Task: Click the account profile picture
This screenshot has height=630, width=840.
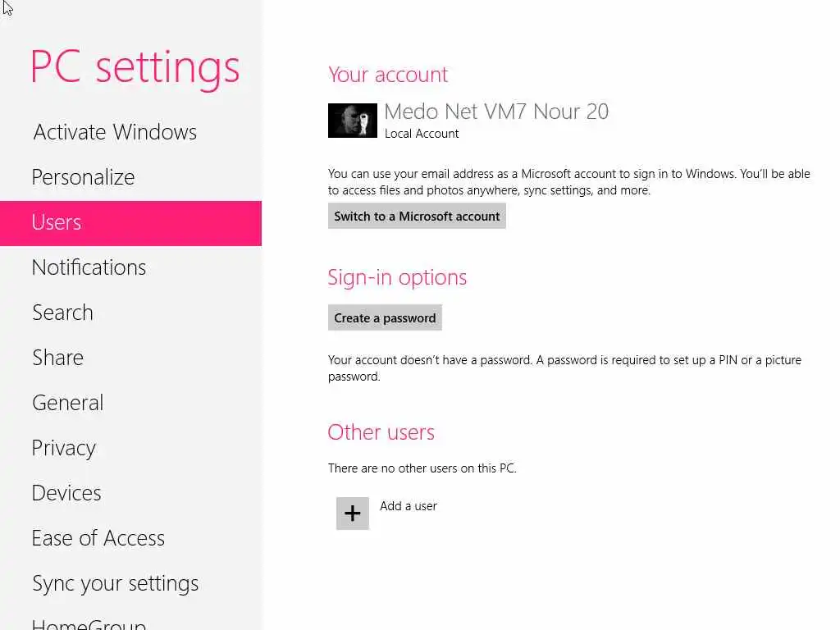Action: 353,121
